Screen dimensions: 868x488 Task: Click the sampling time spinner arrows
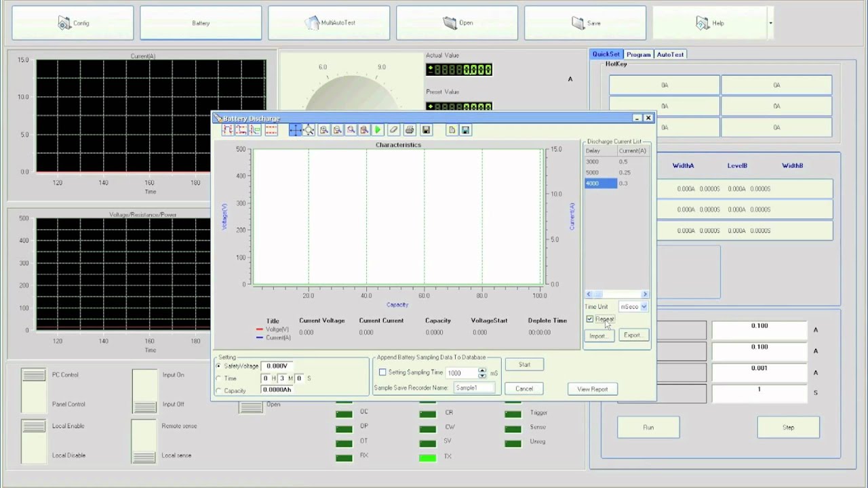click(x=482, y=373)
